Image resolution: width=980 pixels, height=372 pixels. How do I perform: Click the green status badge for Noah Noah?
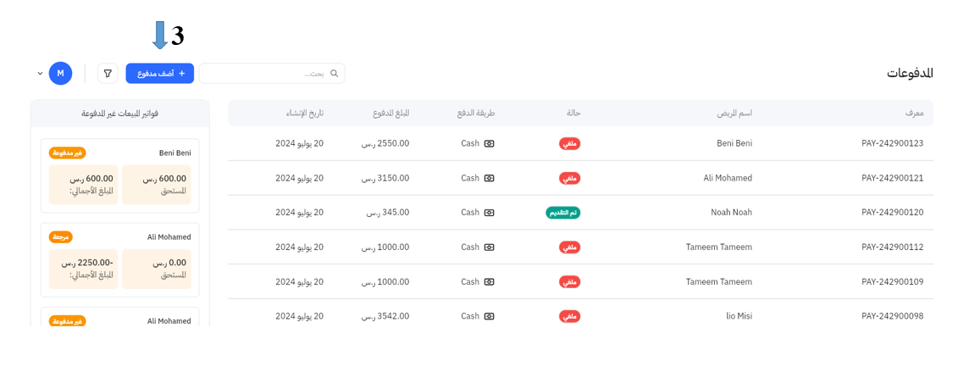563,213
